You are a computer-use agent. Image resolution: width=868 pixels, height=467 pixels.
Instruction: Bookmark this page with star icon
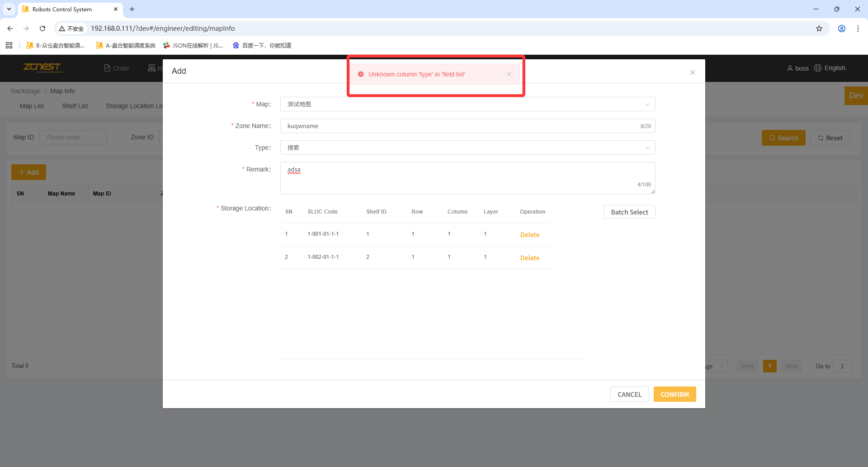(819, 29)
